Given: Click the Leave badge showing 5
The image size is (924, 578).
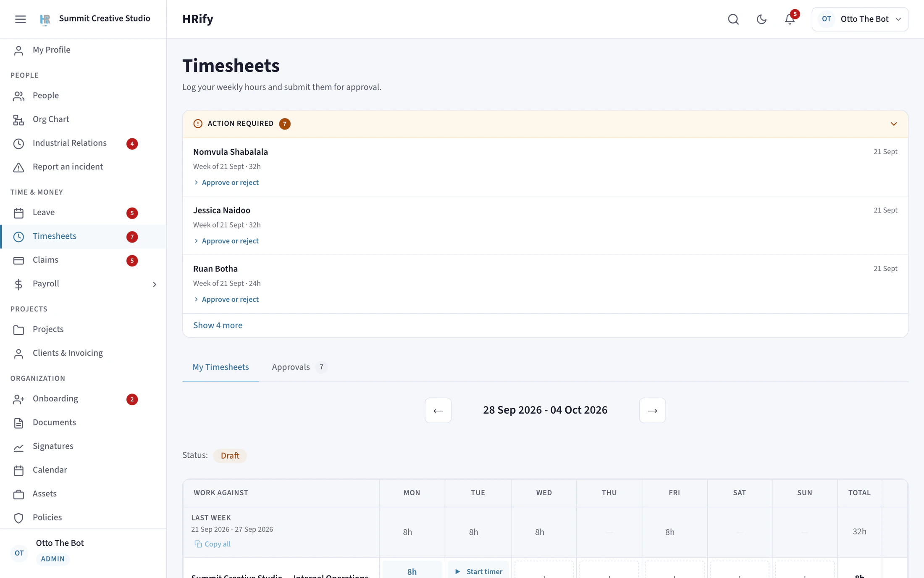Looking at the screenshot, I should (x=132, y=213).
